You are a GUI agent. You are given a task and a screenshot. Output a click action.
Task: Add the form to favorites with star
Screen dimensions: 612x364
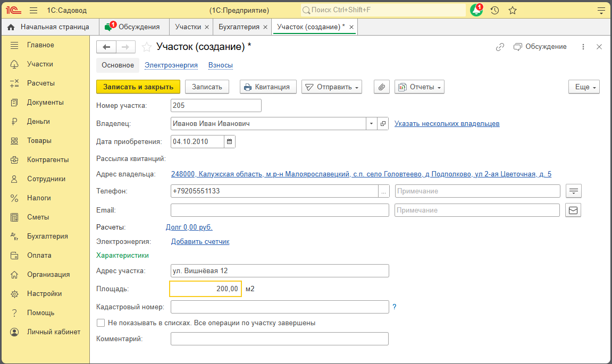(147, 47)
